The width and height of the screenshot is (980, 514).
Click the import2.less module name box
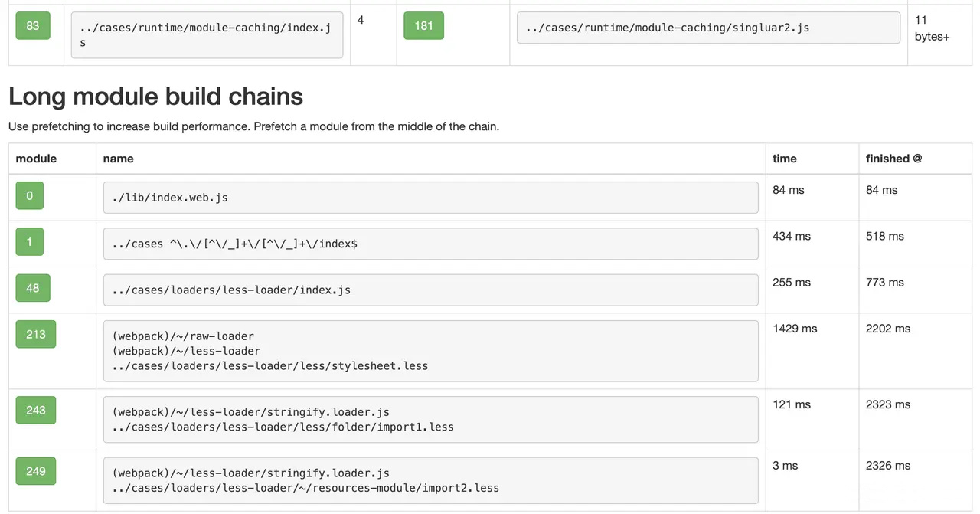point(430,480)
